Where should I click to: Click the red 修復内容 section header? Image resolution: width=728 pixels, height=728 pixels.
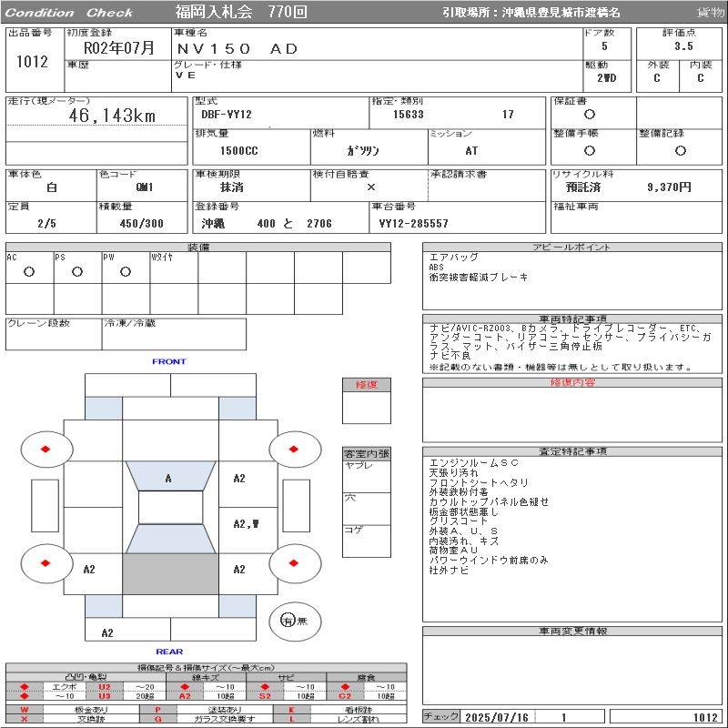pyautogui.click(x=572, y=382)
